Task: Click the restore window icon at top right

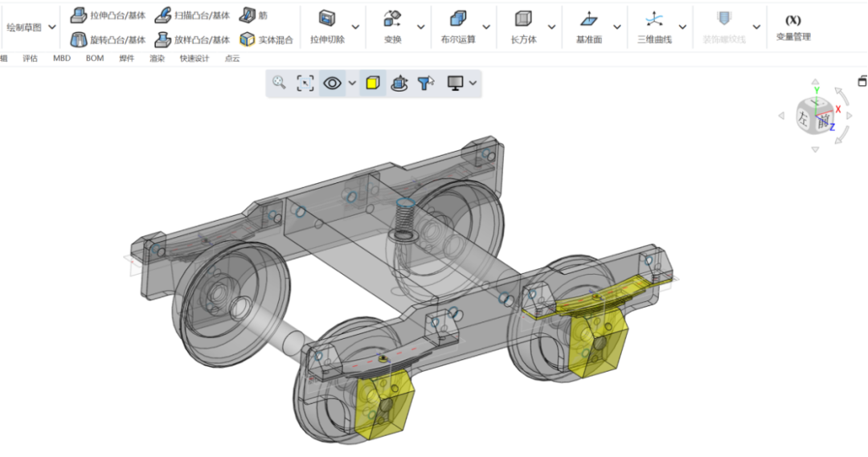Action: (862, 81)
